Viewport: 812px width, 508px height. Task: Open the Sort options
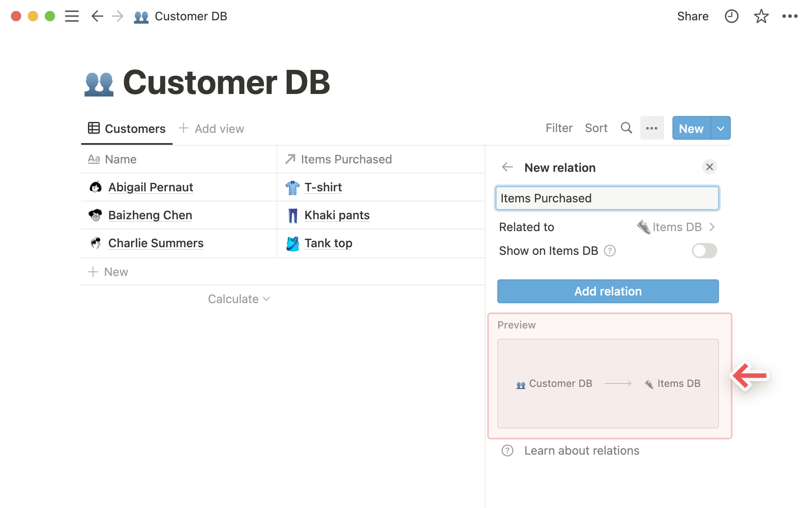[595, 128]
